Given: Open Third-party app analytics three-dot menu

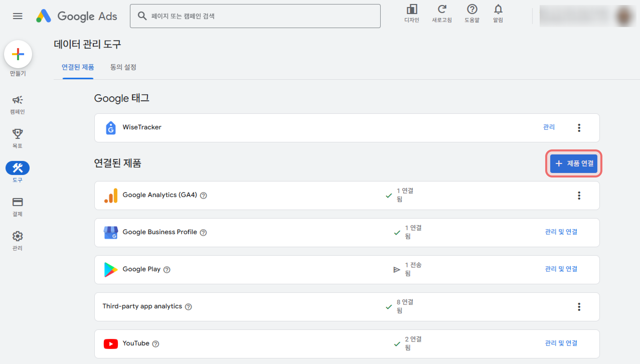Looking at the screenshot, I should (579, 307).
